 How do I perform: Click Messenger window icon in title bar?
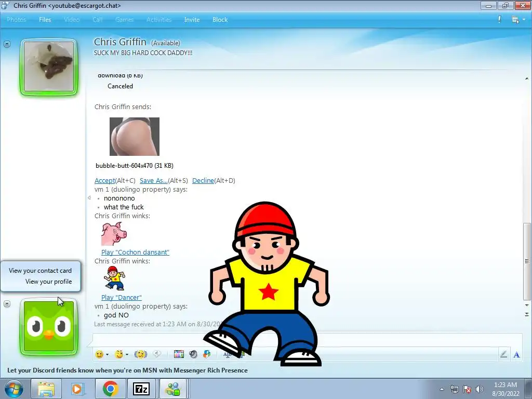5,5
